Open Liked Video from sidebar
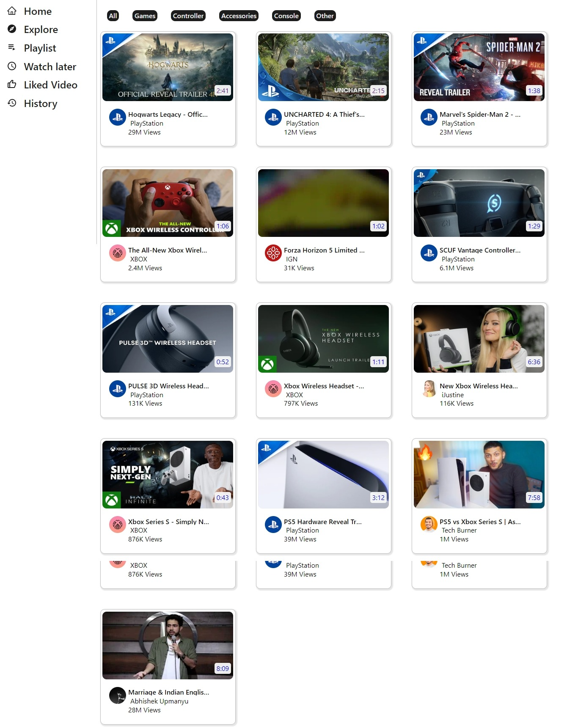578x728 pixels. click(x=51, y=85)
